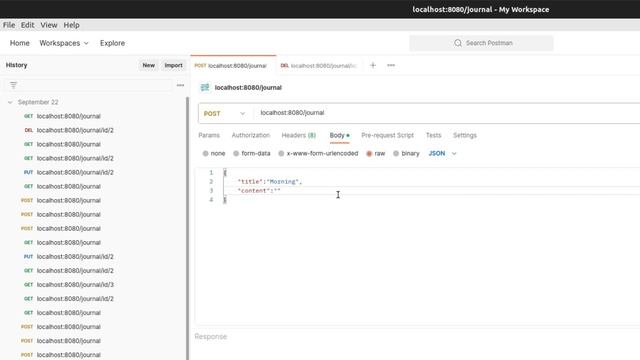The image size is (640, 360).
Task: Open the Headers (8) tab
Action: coord(299,135)
